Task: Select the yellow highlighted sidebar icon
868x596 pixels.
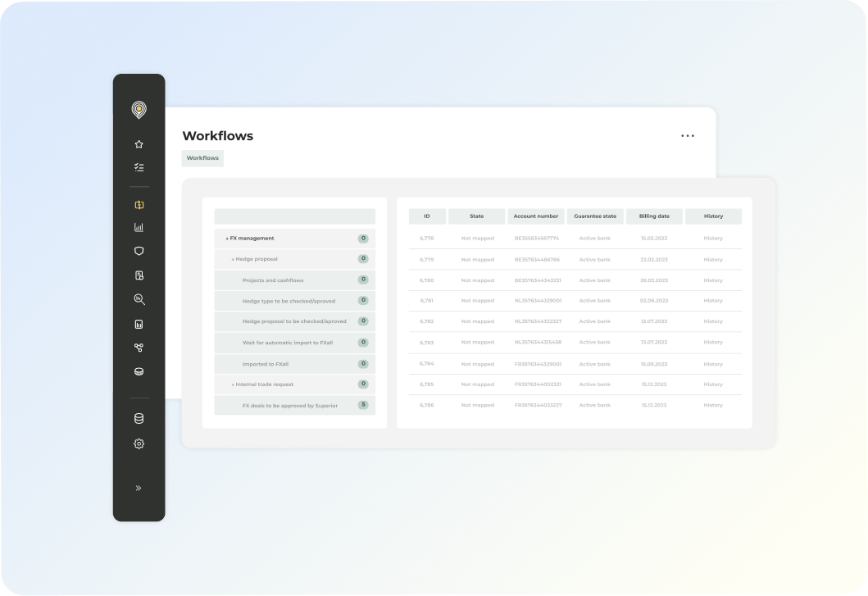Action: point(139,205)
